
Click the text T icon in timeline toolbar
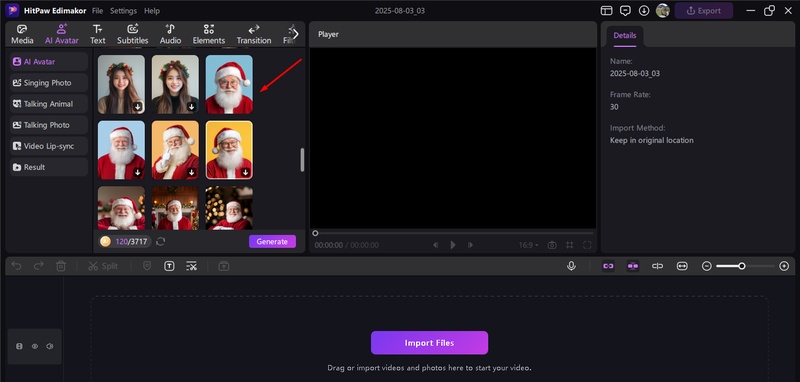click(x=169, y=266)
